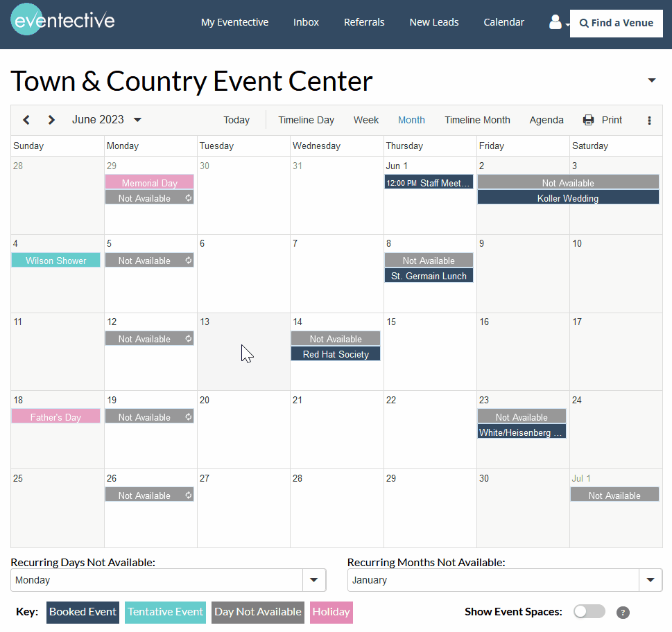This screenshot has width=672, height=632.
Task: Expand the June 2023 date picker
Action: click(137, 120)
